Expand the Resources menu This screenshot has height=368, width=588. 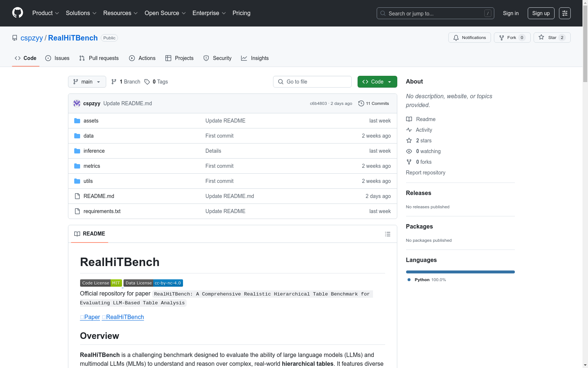pyautogui.click(x=121, y=13)
